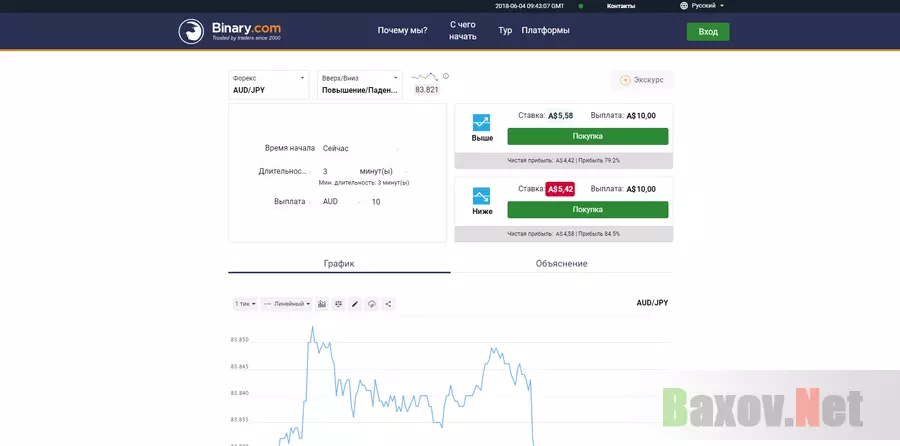Open the Почему мы? menu

(x=402, y=30)
